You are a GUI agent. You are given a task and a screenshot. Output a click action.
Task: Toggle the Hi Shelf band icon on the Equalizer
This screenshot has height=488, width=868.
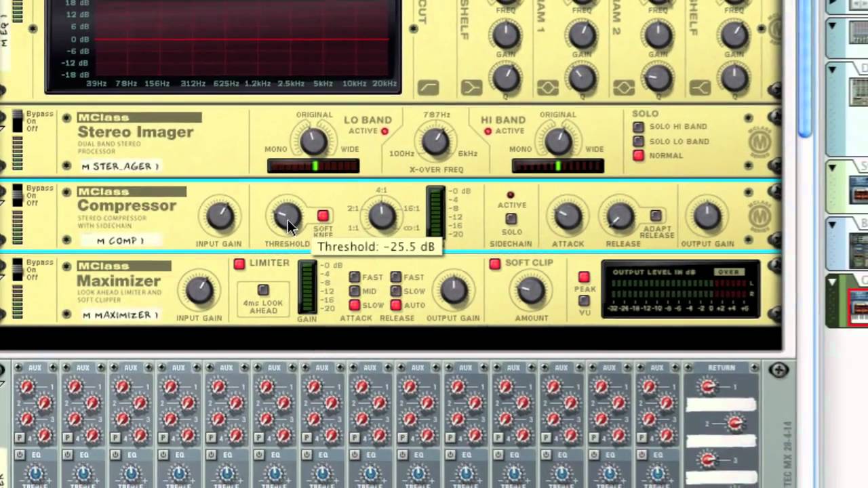coord(700,87)
